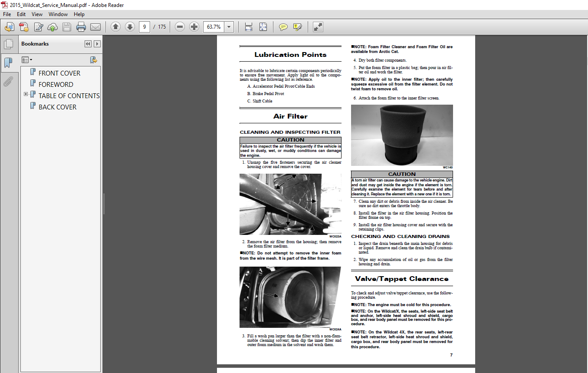Screen dimensions: 588x373
Task: Show the Page Thumbnails panel
Action: pyautogui.click(x=8, y=44)
